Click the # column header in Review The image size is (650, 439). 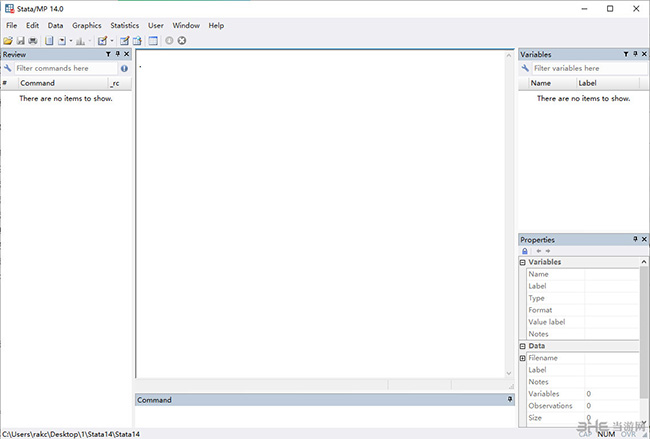[9, 83]
